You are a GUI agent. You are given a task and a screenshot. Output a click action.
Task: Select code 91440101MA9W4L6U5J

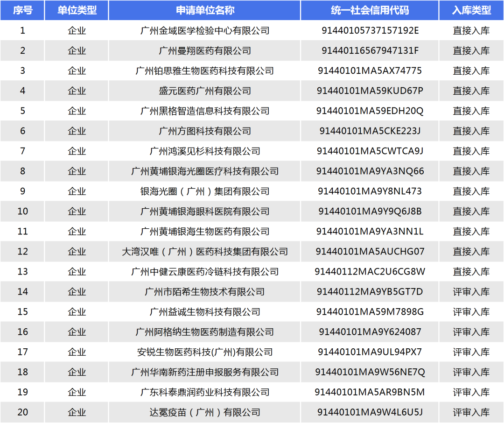click(370, 412)
